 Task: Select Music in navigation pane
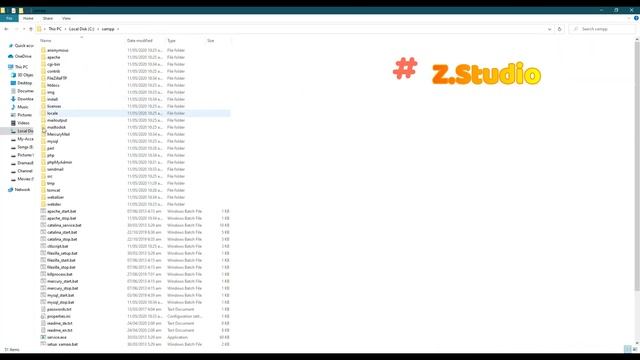pyautogui.click(x=20, y=107)
